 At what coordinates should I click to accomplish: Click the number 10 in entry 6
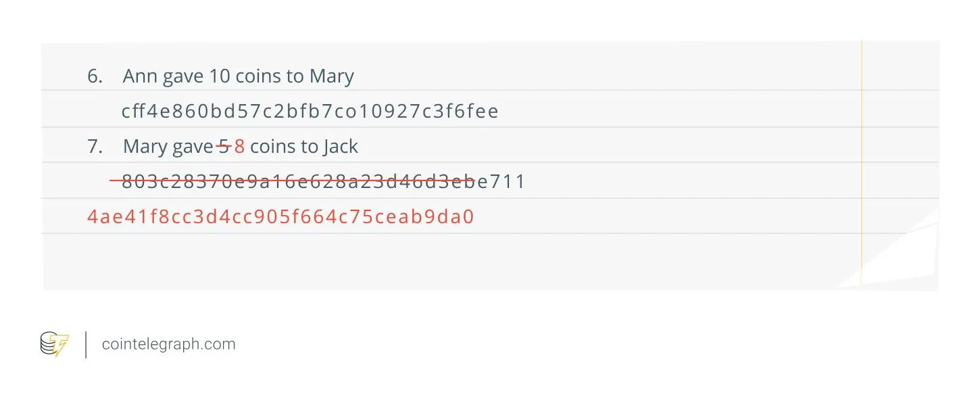tap(220, 76)
